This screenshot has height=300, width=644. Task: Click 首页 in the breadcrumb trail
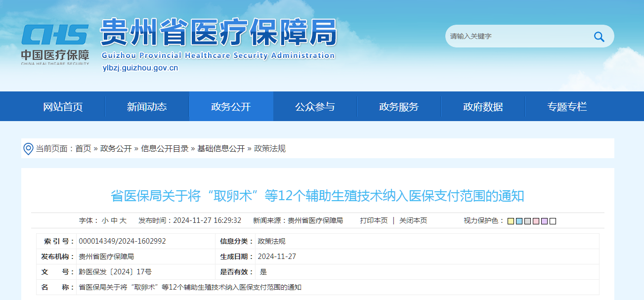(x=85, y=148)
